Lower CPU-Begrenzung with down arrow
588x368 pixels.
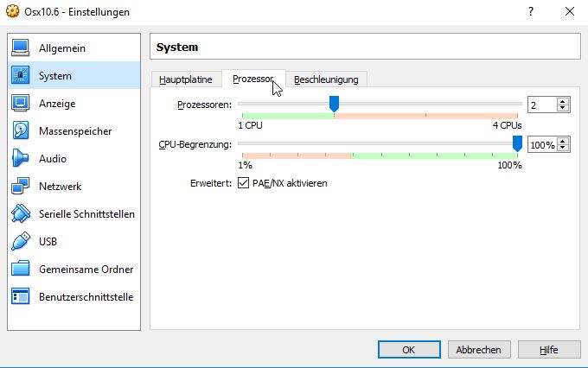tap(563, 148)
